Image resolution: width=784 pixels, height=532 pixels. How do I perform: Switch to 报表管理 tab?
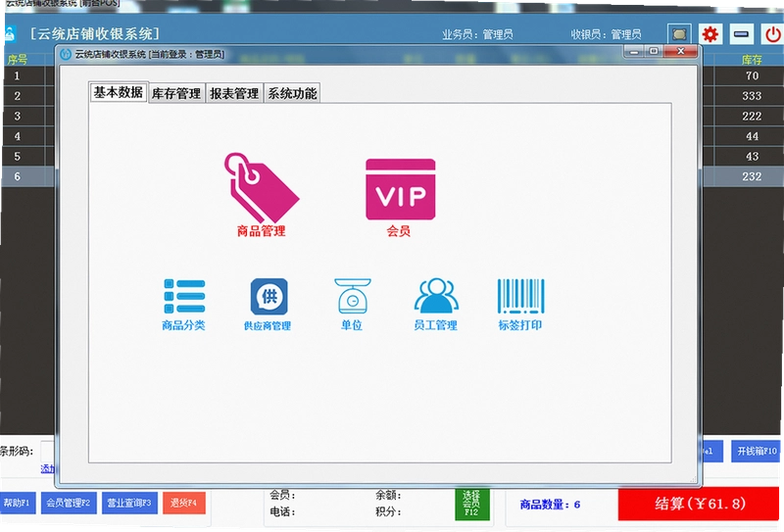234,93
